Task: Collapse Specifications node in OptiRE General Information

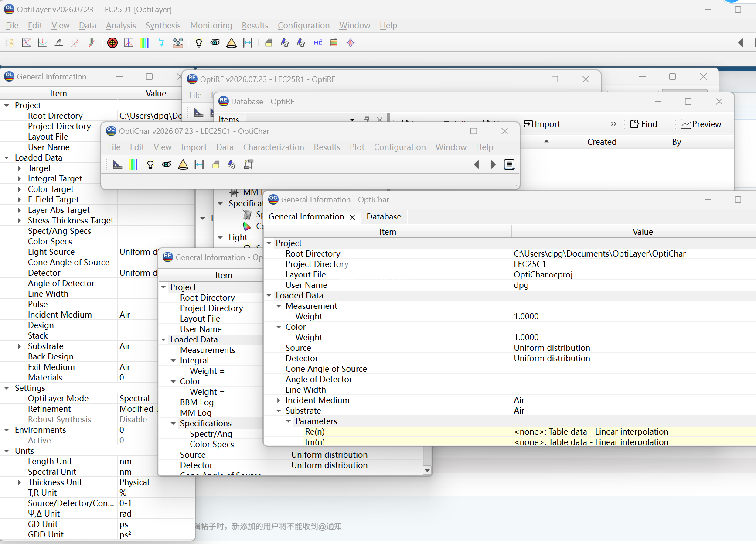Action: tap(173, 424)
